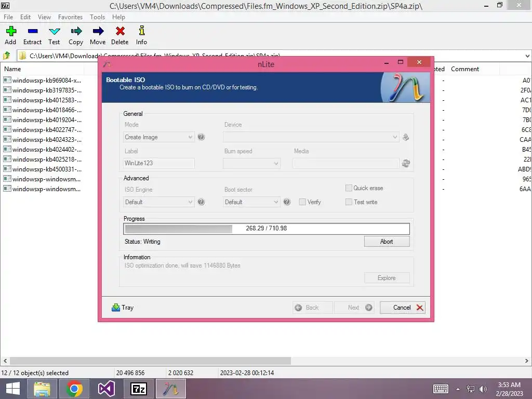Screen dimensions: 532x399
Task: Open the File menu in 7-Zip
Action: point(8,17)
